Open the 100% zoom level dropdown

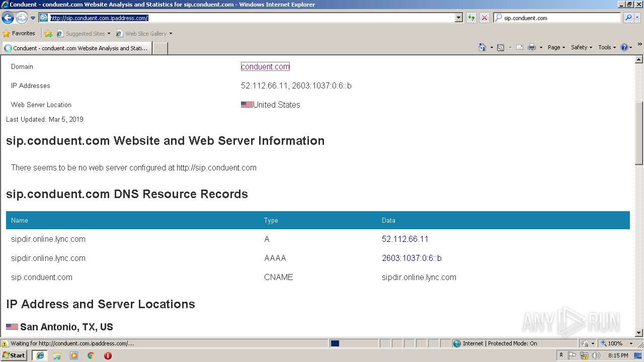[617, 343]
